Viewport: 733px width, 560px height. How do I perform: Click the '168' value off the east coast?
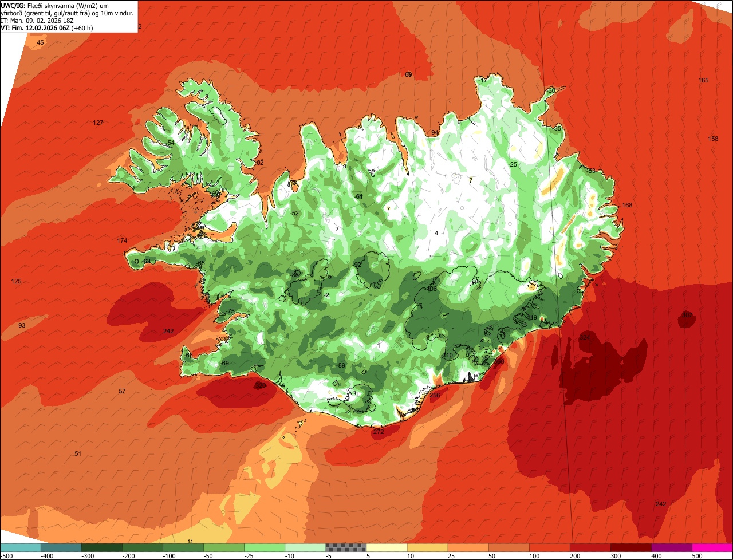pos(627,206)
